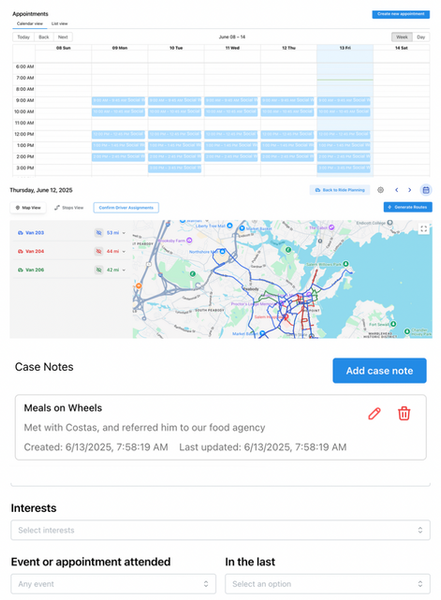Click the Liberty Tree Mall map pin
This screenshot has width=441, height=600.
click(x=230, y=226)
